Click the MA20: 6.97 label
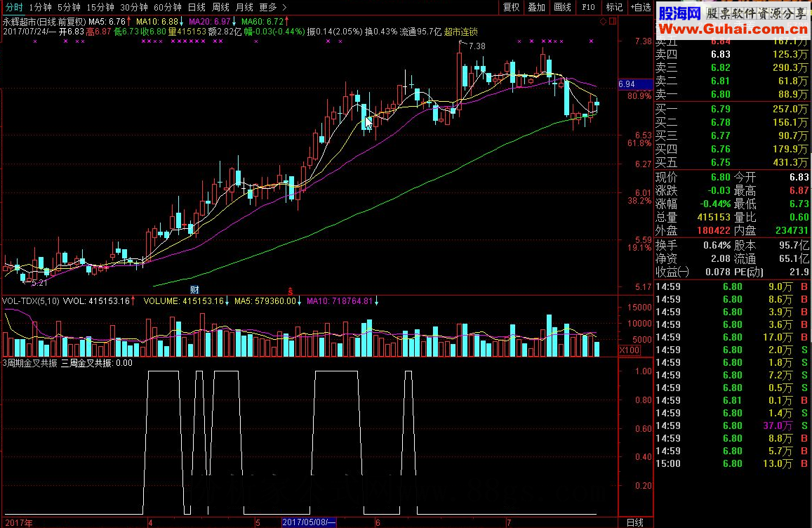This screenshot has height=528, width=812. (210, 22)
